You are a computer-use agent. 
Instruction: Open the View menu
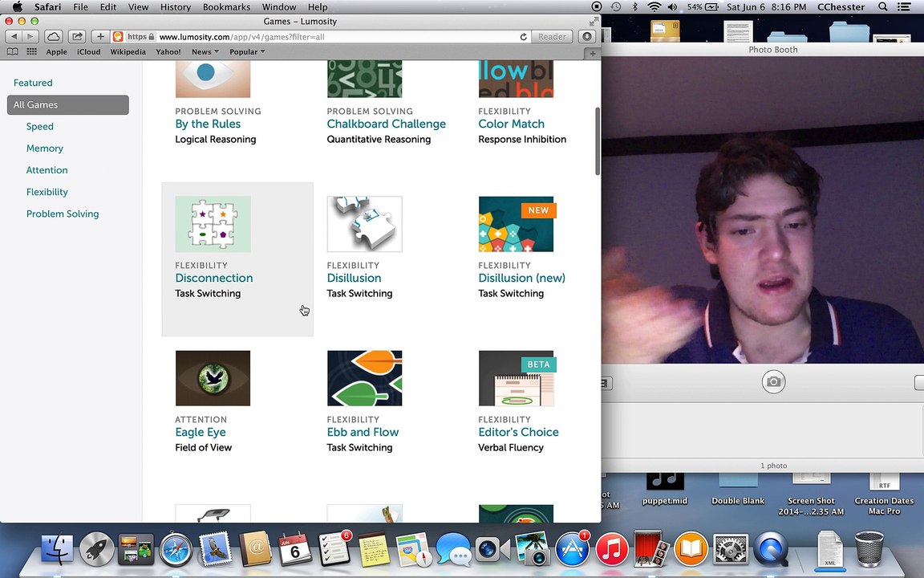[x=138, y=7]
